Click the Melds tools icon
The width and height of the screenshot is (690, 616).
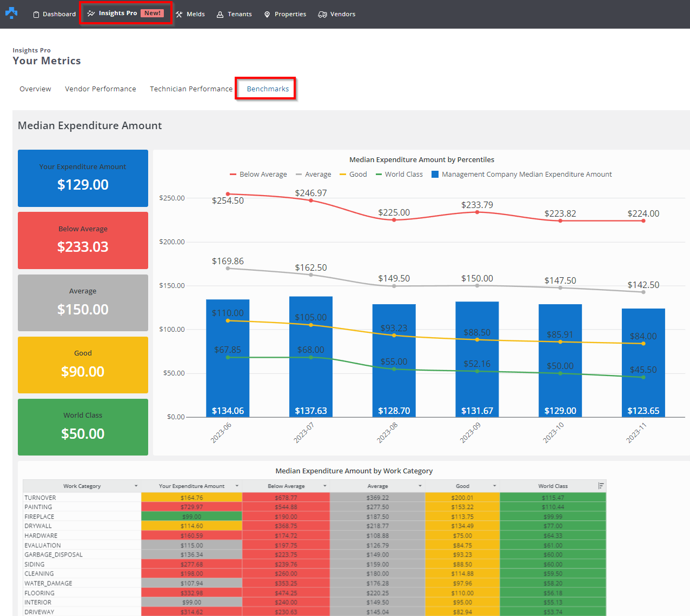tap(180, 15)
